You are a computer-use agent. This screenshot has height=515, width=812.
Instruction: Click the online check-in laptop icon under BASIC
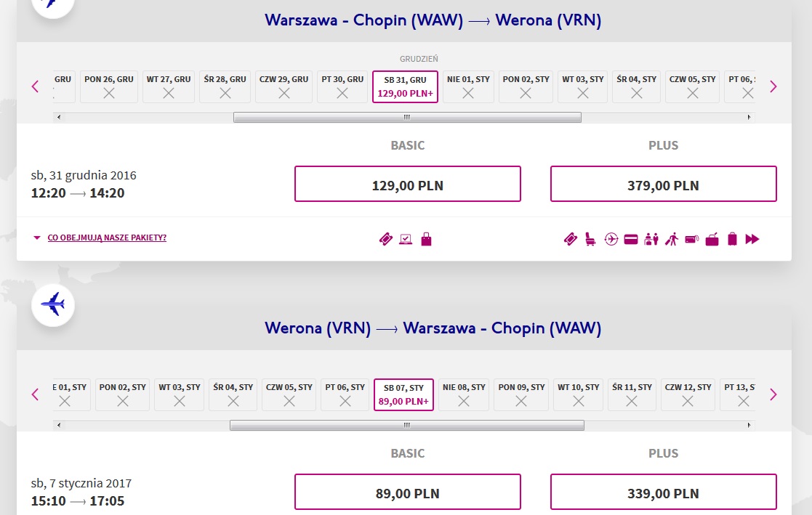coord(406,239)
